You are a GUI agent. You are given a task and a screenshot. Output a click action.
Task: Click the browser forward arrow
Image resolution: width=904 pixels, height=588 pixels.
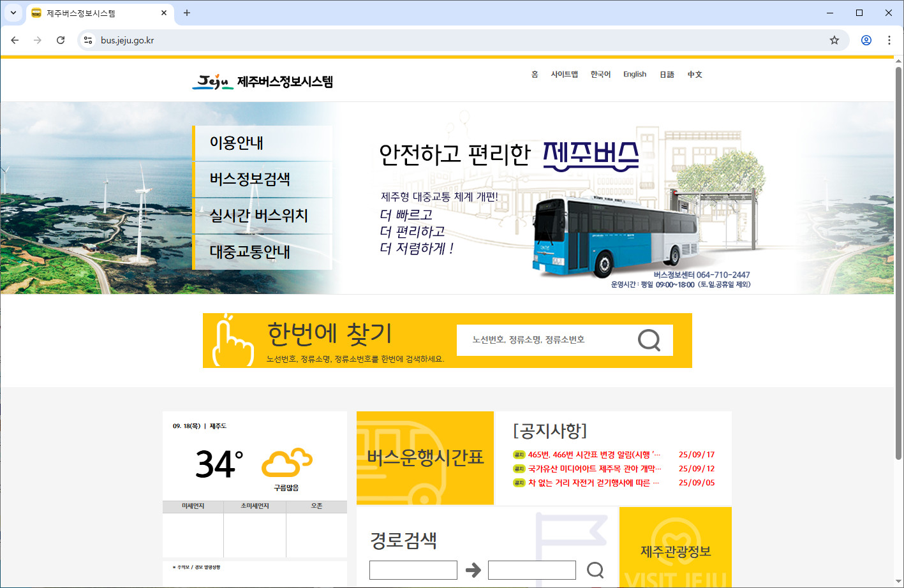(38, 40)
